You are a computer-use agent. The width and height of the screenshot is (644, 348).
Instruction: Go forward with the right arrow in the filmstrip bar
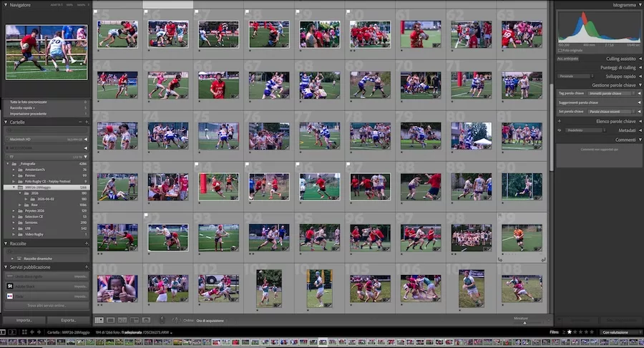click(x=39, y=332)
